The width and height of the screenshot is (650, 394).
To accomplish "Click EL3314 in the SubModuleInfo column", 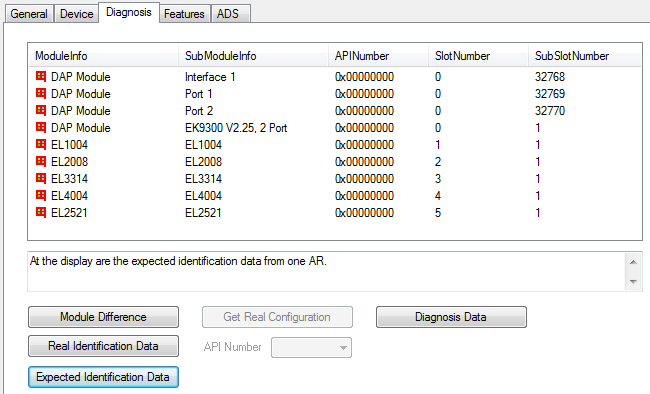I will (203, 179).
